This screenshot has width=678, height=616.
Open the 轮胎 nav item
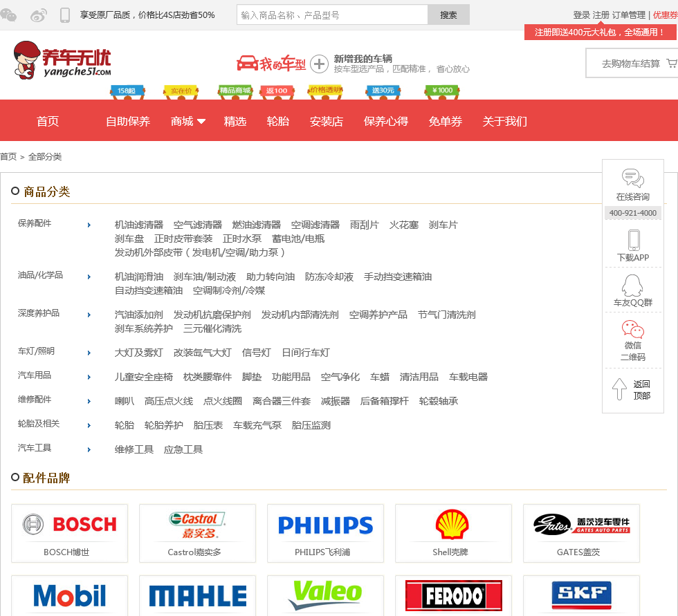278,122
